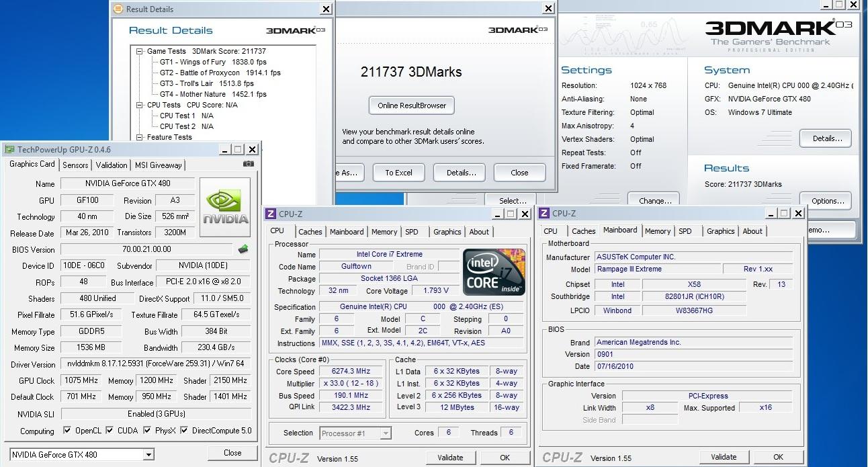The width and height of the screenshot is (868, 467).
Task: Click OK in the CPU-Z Mainboard window
Action: point(778,457)
